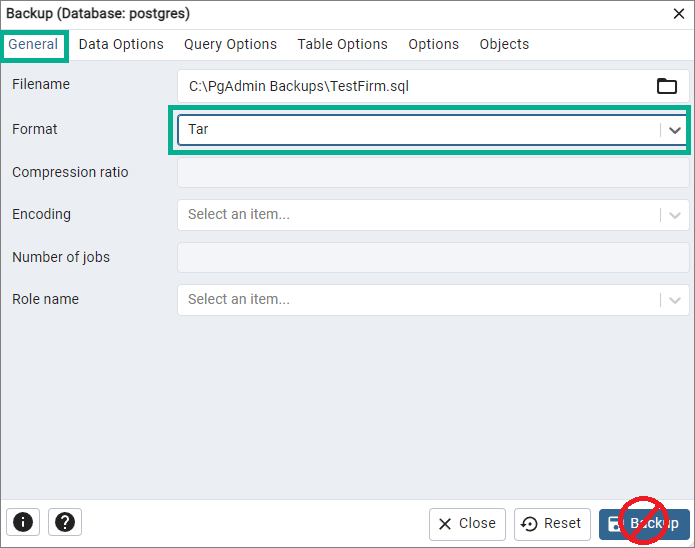Image resolution: width=695 pixels, height=548 pixels.
Task: Switch to the Data Options tab
Action: pyautogui.click(x=121, y=44)
